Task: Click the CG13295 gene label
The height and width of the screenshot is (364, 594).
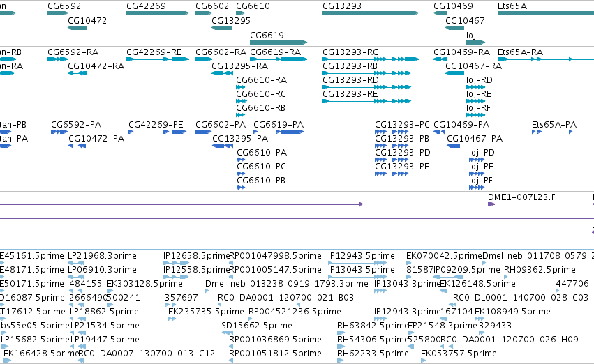Action: point(231,21)
